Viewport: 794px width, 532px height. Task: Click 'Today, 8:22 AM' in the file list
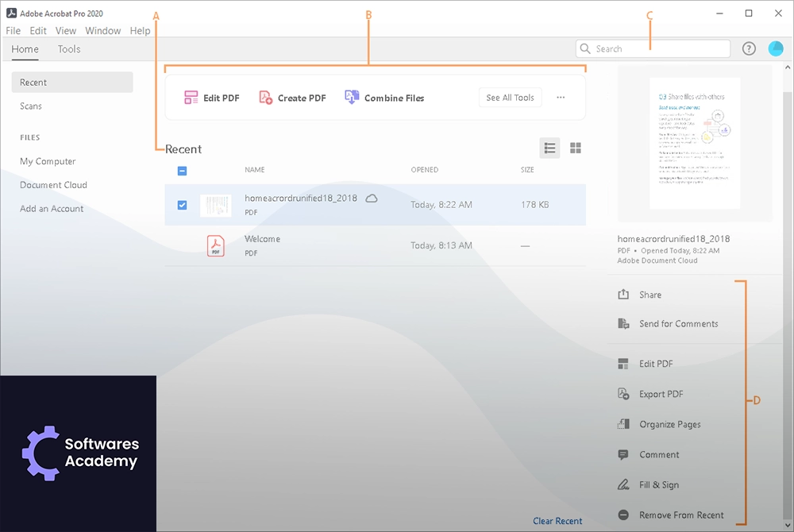tap(441, 205)
